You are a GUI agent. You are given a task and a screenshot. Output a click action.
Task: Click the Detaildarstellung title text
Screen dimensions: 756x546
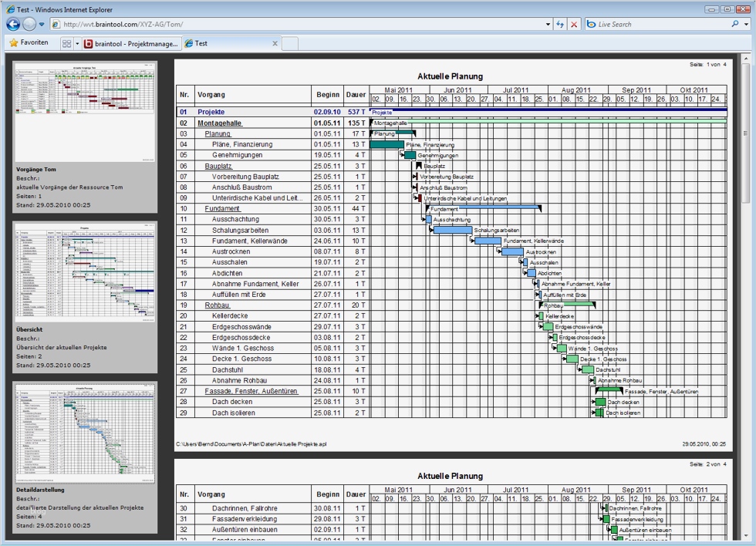pos(40,490)
